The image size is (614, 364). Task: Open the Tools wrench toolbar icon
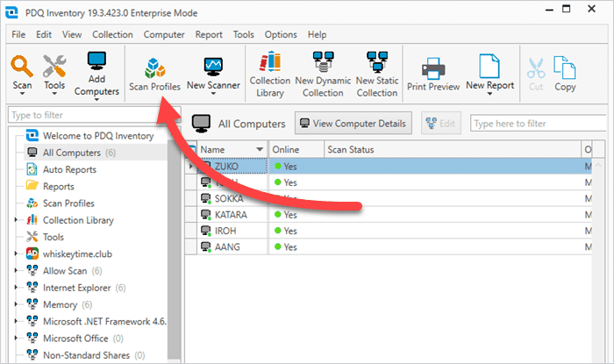click(54, 67)
